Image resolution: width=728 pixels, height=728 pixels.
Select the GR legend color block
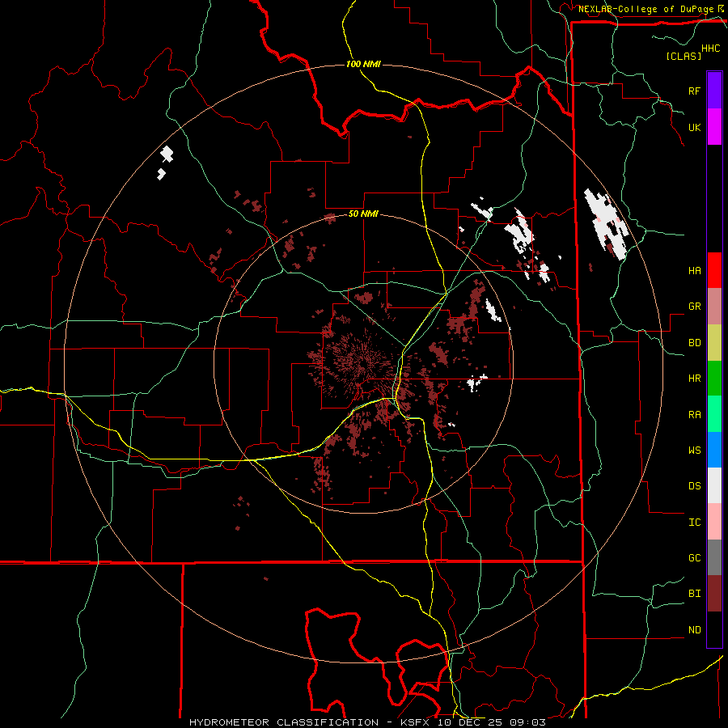(x=714, y=306)
